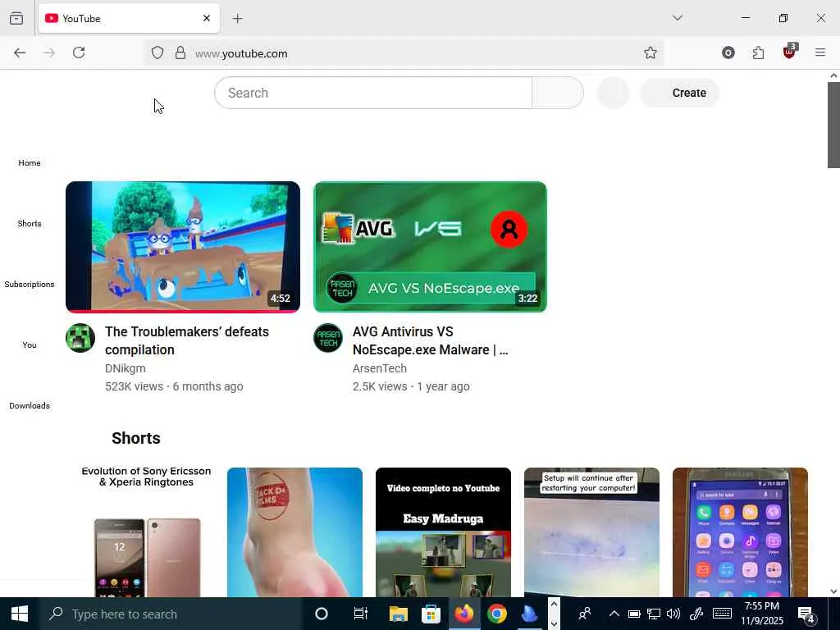Open The Troublemakers' defeats video thumbnail

click(183, 247)
